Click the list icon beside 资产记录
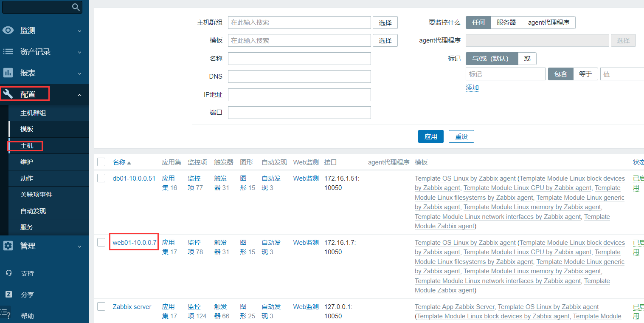The image size is (644, 323). point(8,52)
